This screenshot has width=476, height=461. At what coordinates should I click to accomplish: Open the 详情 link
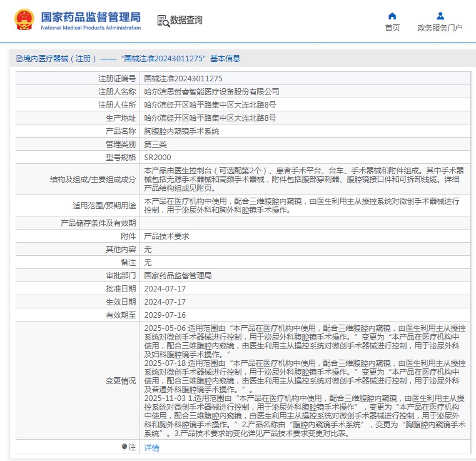[151, 448]
